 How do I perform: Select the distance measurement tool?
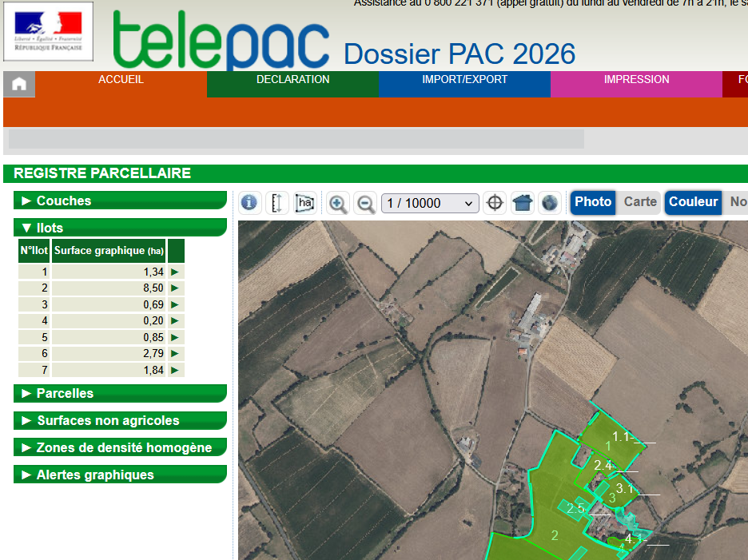[x=277, y=202]
